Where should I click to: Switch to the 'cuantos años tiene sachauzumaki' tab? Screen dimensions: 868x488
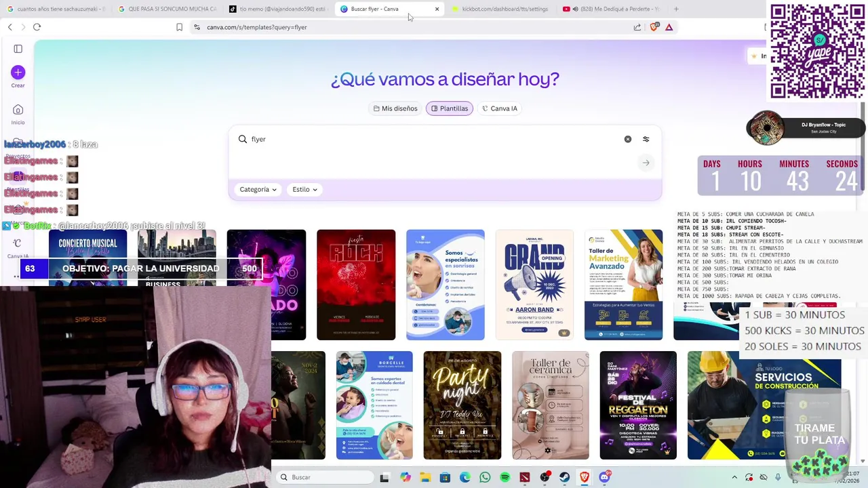pos(56,9)
